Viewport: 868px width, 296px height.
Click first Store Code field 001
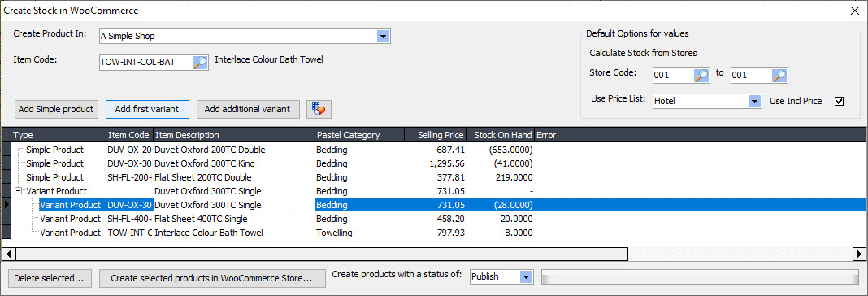673,75
